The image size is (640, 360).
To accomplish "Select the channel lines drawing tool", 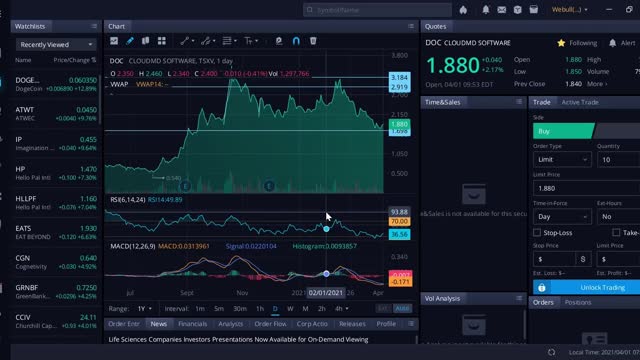I will pos(205,41).
